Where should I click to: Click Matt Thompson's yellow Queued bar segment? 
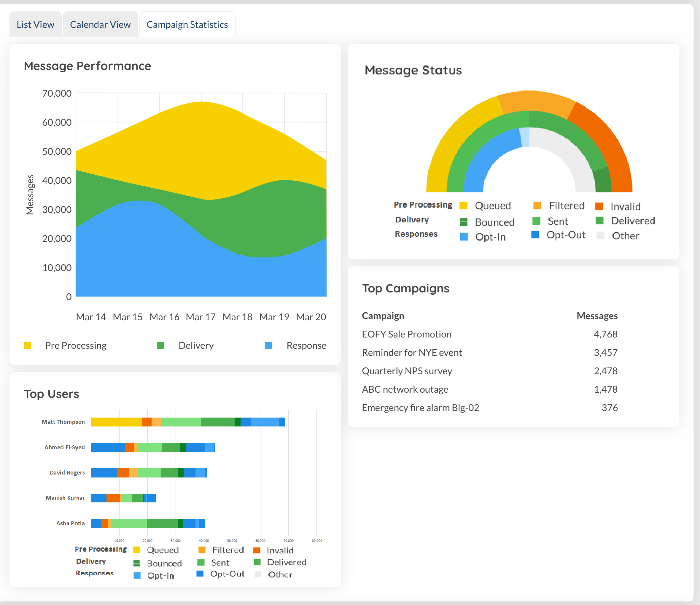pyautogui.click(x=116, y=422)
